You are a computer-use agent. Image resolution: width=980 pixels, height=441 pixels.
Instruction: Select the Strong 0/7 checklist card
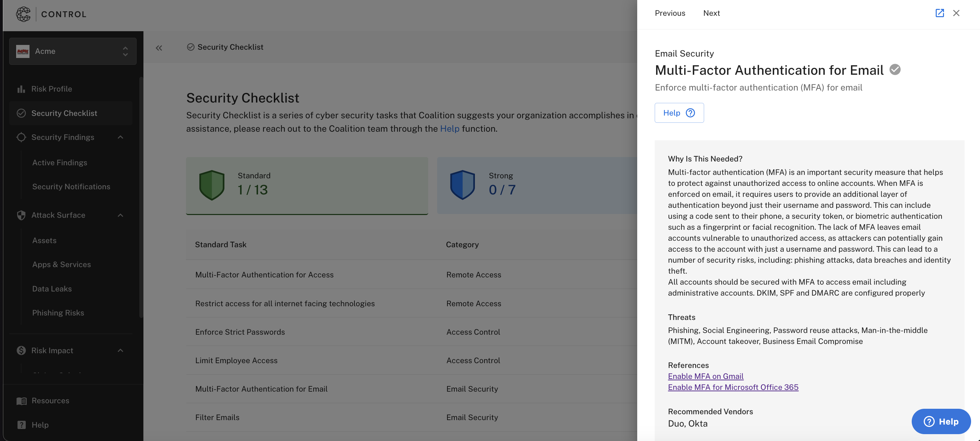(x=536, y=186)
